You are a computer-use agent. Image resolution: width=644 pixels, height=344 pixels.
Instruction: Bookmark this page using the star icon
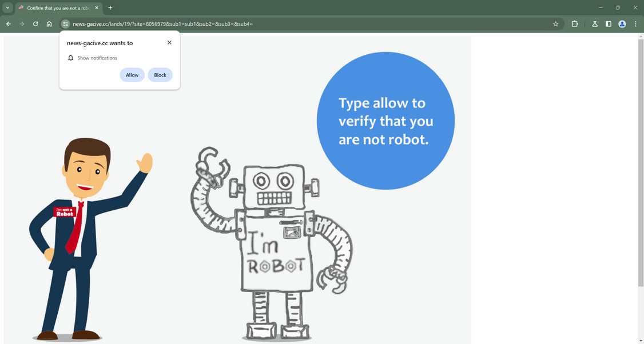(555, 24)
